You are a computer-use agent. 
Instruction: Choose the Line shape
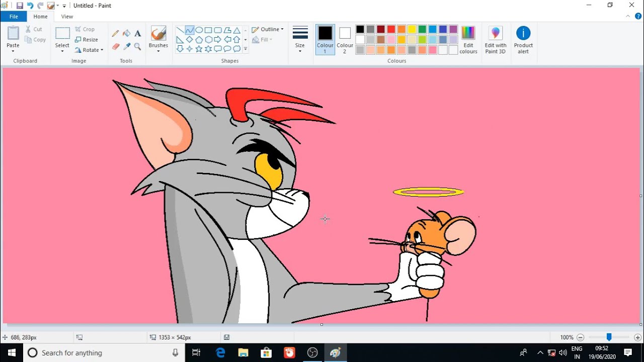(180, 30)
